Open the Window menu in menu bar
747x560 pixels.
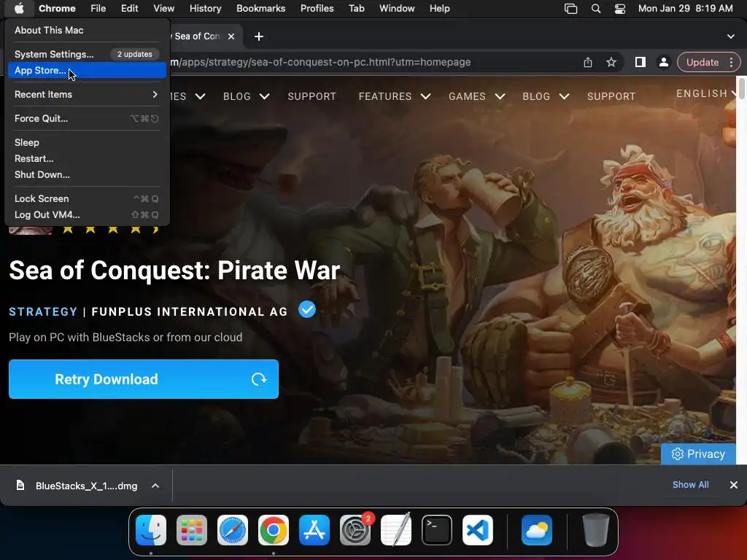click(x=397, y=8)
